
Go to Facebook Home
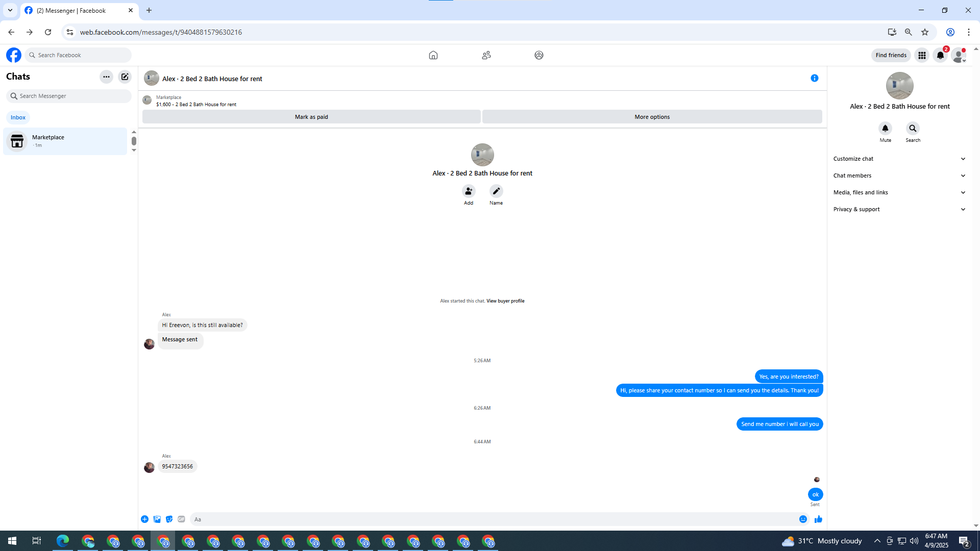[x=433, y=55]
